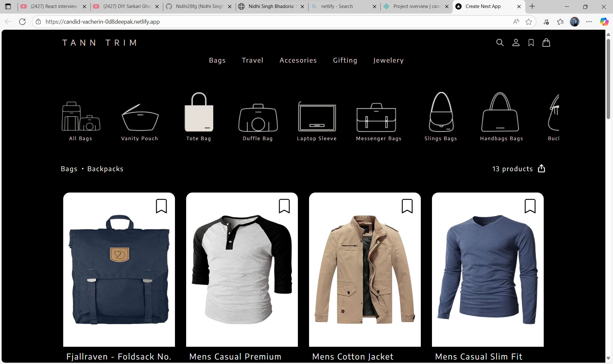Open the wishlist bookmark icon in header
This screenshot has height=364, width=613.
click(531, 42)
